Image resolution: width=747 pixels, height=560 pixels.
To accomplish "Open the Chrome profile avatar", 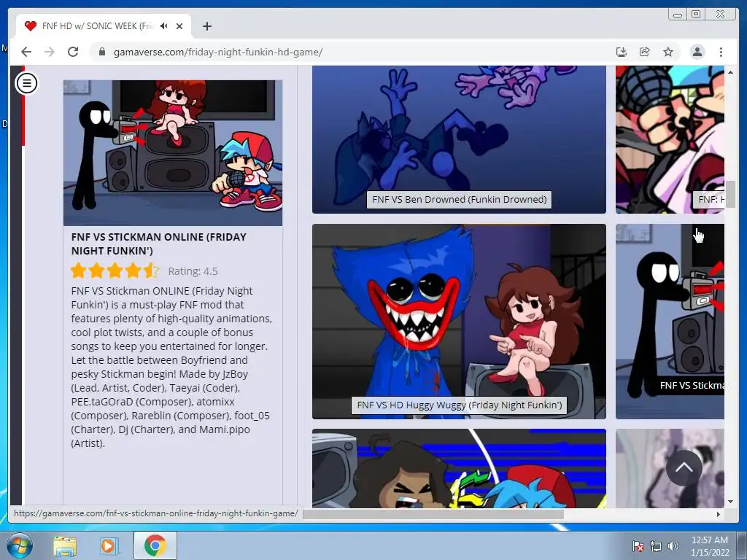I will click(x=697, y=52).
